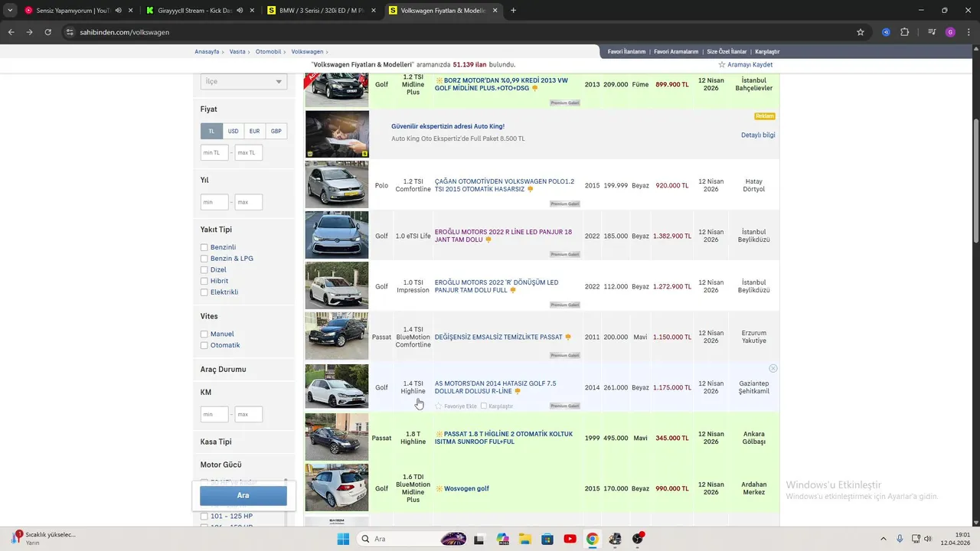Open Size Özel İlanlar
The height and width of the screenshot is (551, 980).
727,52
